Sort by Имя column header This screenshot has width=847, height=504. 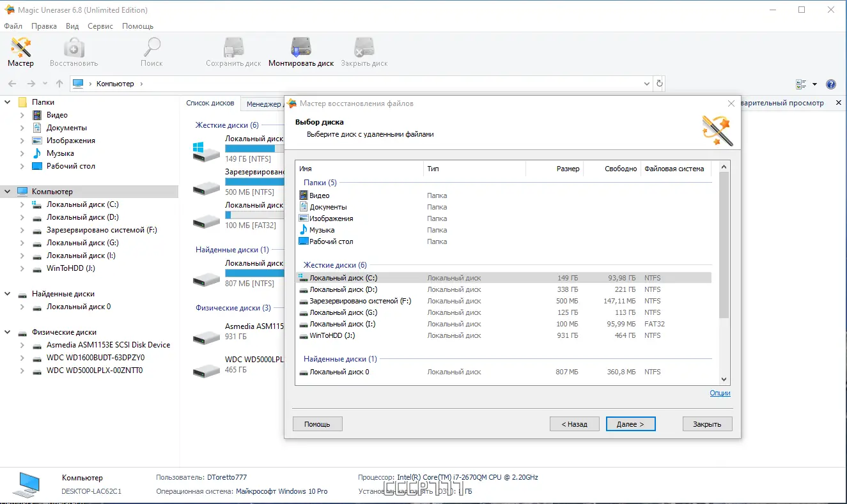click(x=359, y=169)
